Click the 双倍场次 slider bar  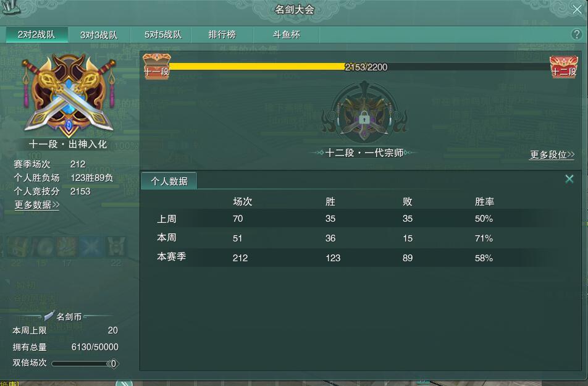tap(85, 364)
